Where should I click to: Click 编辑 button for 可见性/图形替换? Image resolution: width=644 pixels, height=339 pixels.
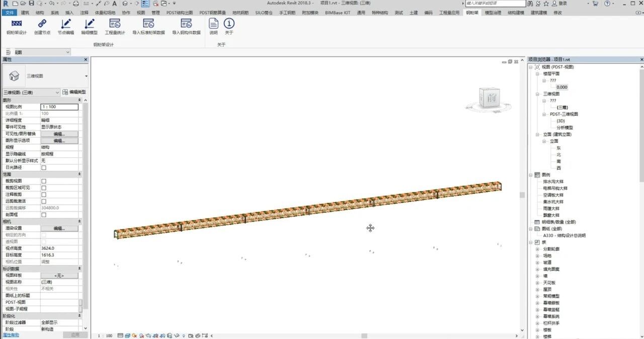pyautogui.click(x=59, y=134)
